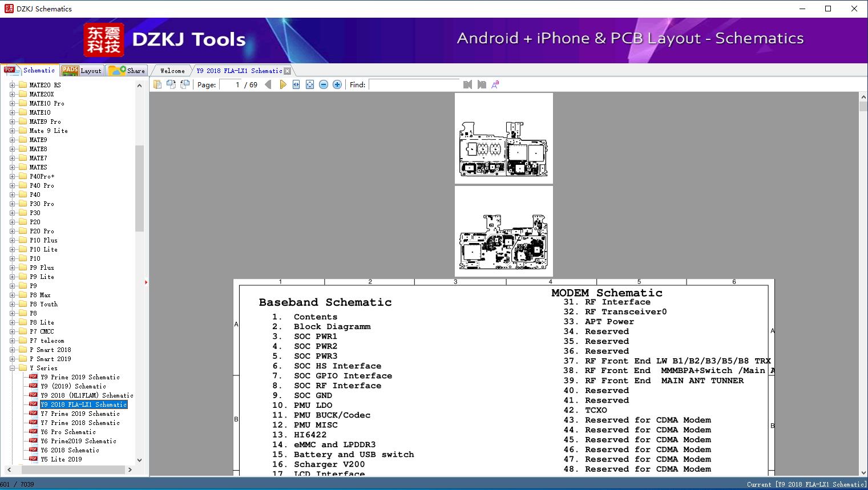The image size is (868, 490).
Task: Click the DZKJ red logo in the banner
Action: [103, 40]
